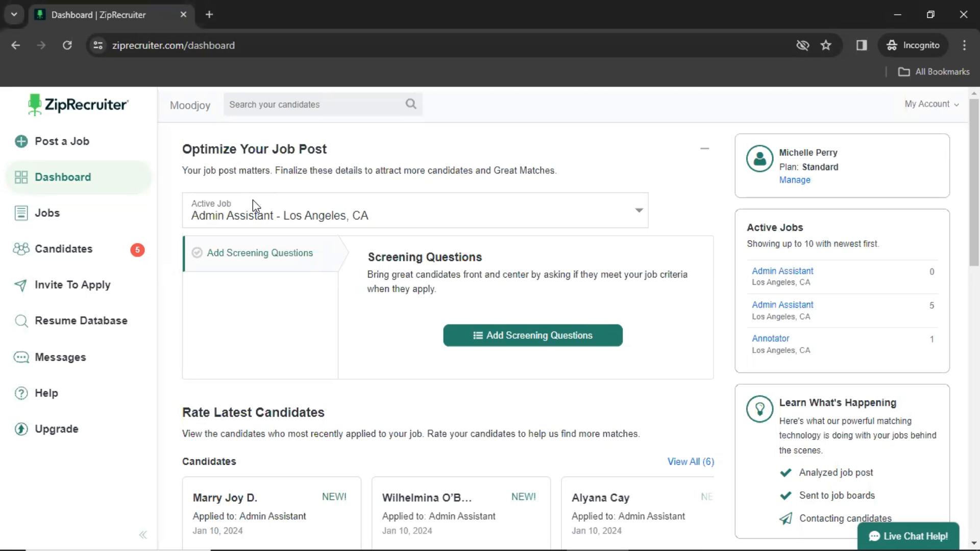
Task: Click the Post a Job icon
Action: (x=21, y=141)
